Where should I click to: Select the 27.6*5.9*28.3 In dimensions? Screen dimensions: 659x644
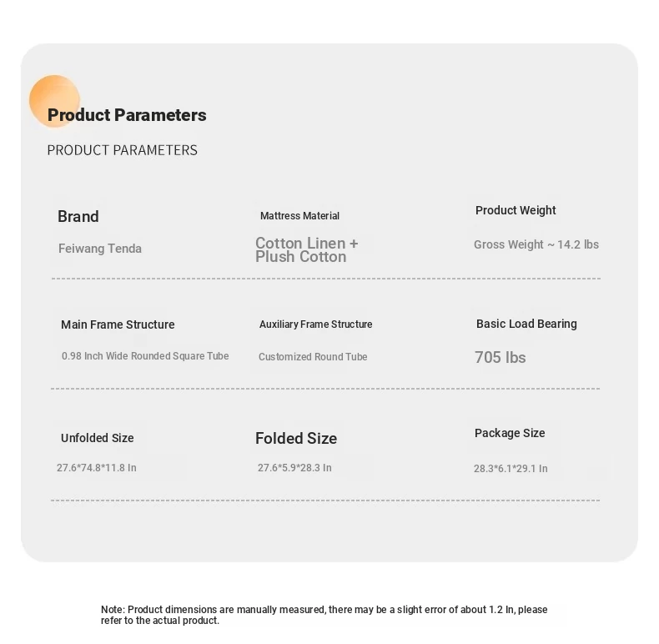(x=294, y=468)
